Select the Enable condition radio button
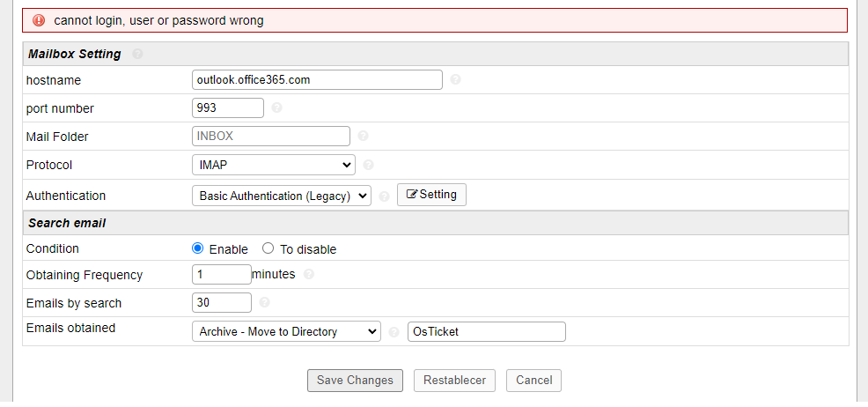Viewport: 868px width, 407px height. (198, 249)
